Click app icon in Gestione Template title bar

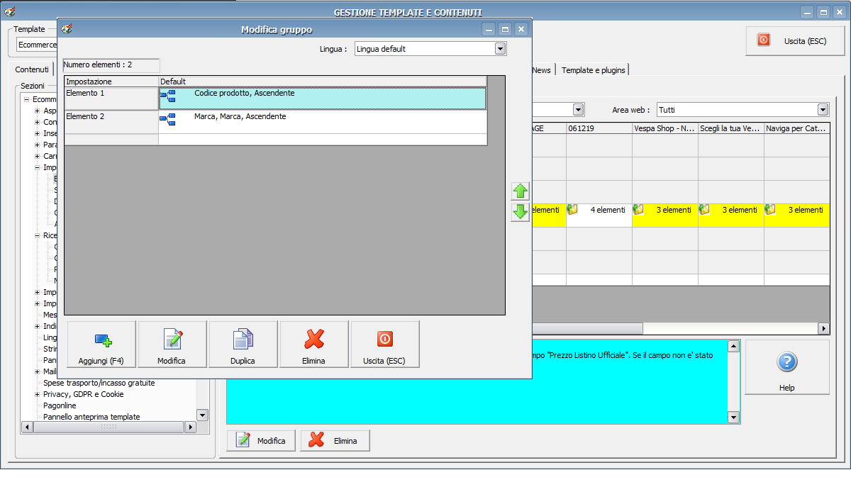9,11
